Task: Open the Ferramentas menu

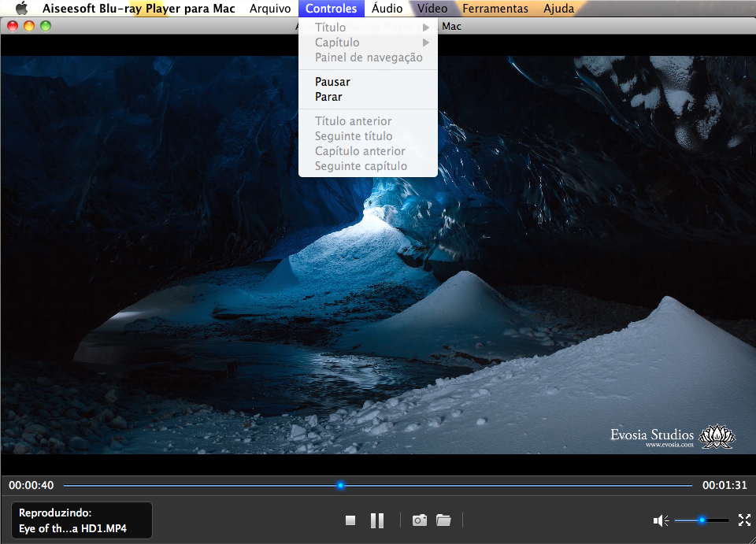Action: (x=495, y=9)
